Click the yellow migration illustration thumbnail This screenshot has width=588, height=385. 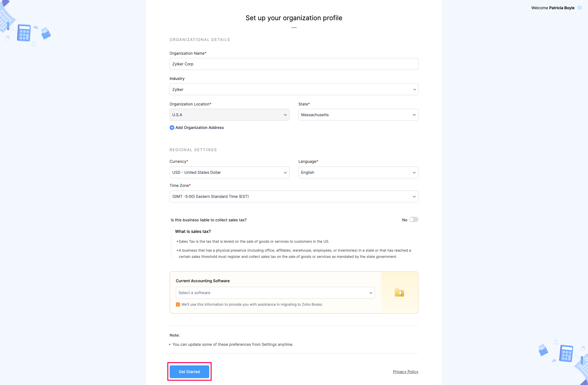(399, 292)
